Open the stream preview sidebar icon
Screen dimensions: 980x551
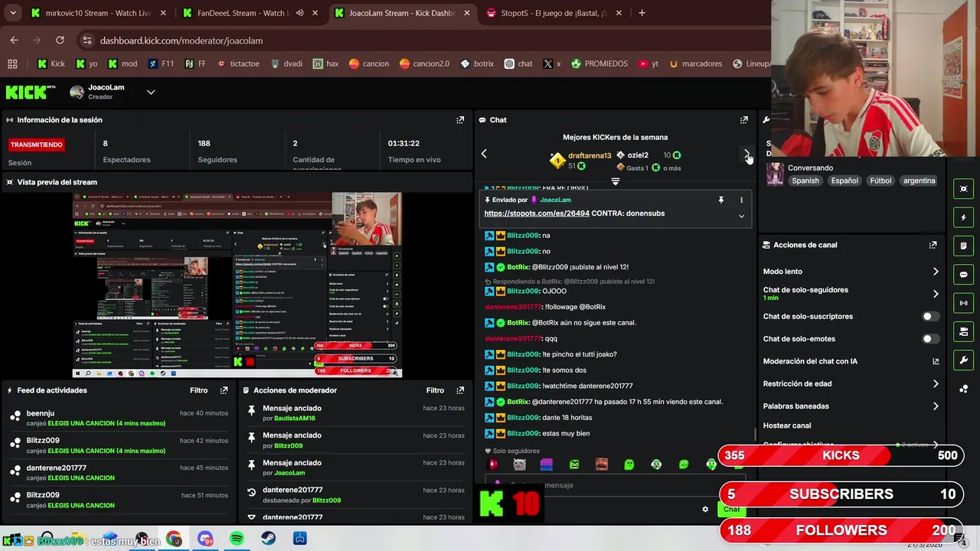click(x=963, y=189)
